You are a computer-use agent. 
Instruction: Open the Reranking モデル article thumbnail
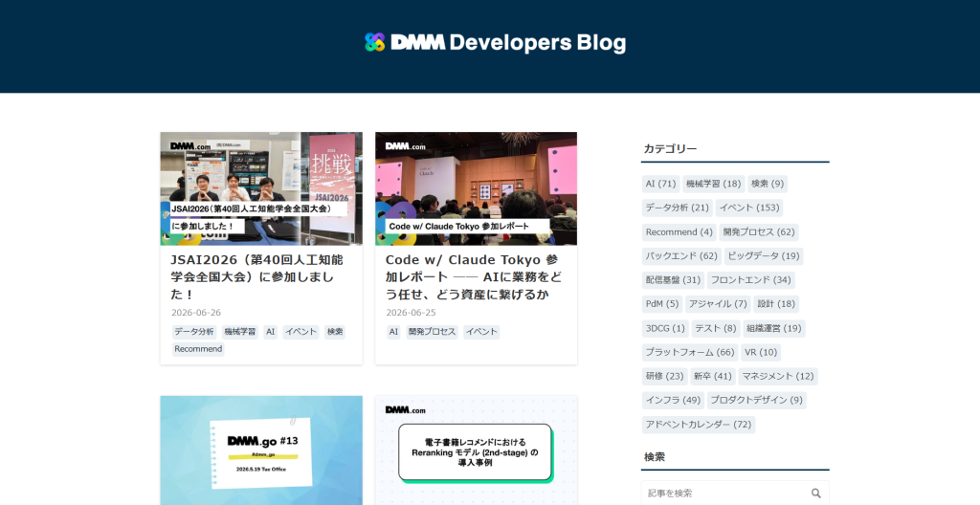[x=476, y=450]
